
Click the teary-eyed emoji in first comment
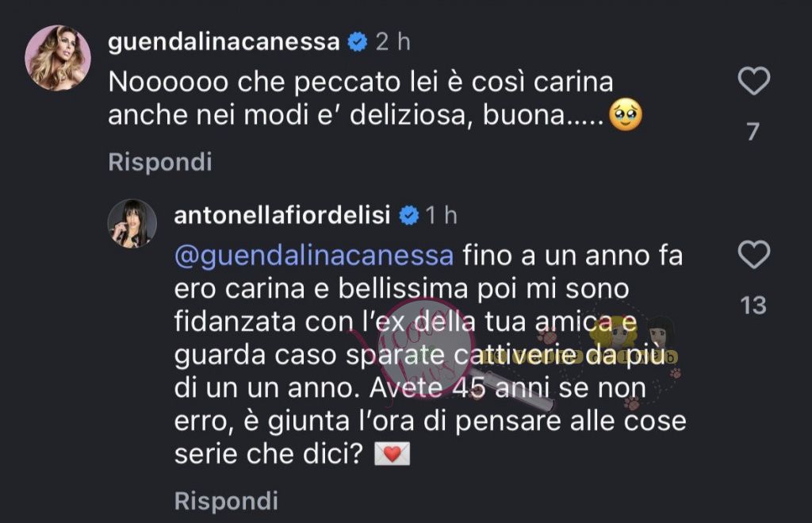625,117
